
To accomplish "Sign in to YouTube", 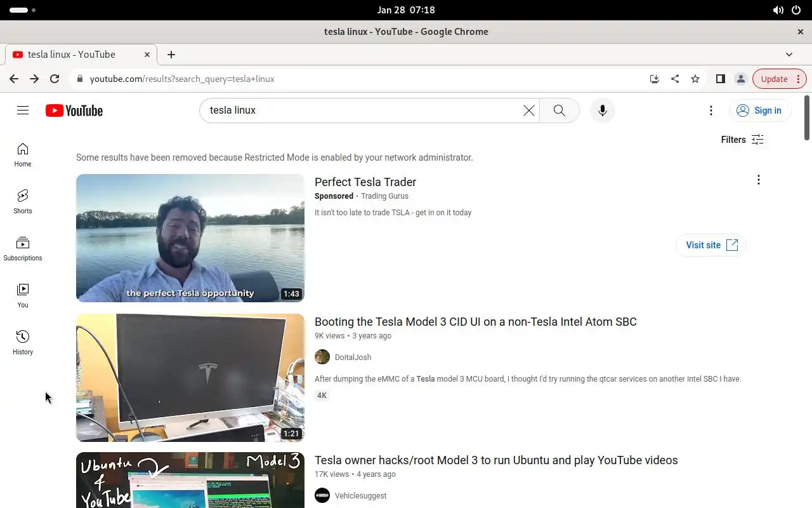I will coord(759,110).
